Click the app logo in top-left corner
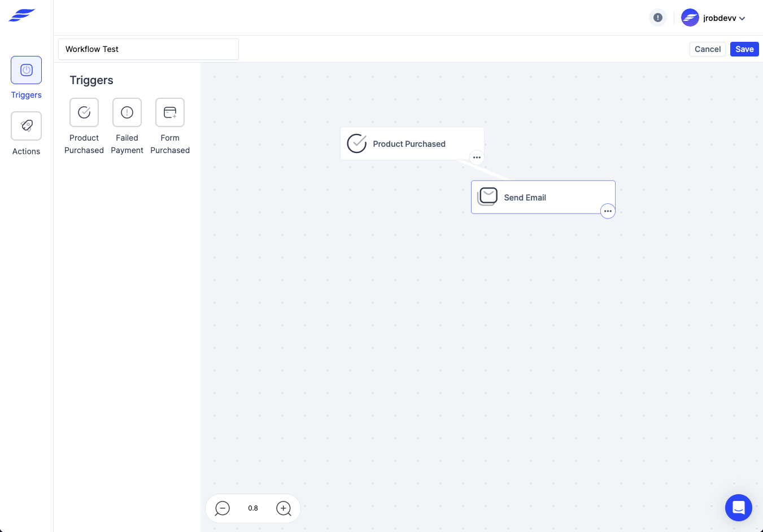This screenshot has width=763, height=532. [x=22, y=15]
